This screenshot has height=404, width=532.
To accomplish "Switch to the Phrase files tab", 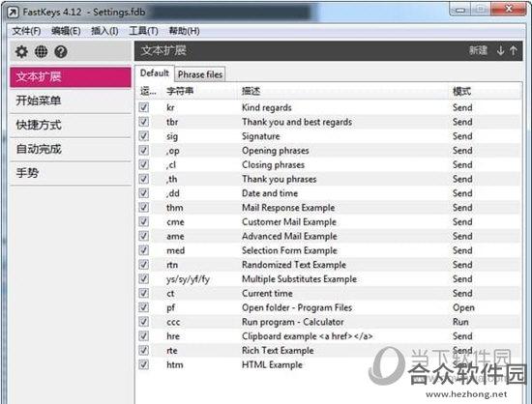I will [200, 74].
